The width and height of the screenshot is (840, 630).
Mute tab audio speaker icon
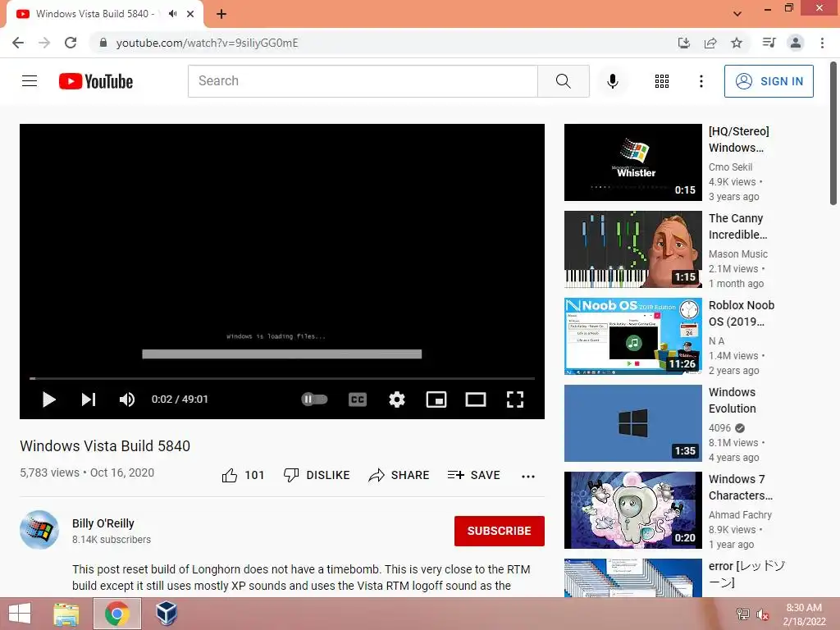(x=172, y=14)
